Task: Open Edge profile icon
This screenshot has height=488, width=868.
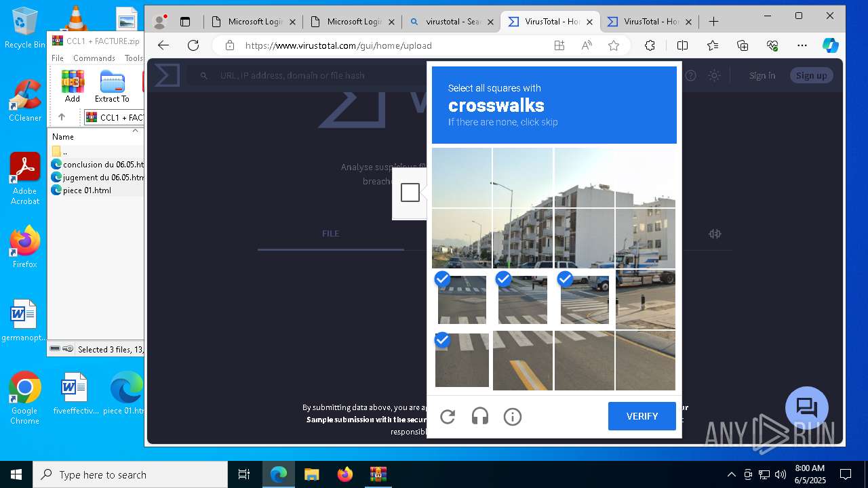Action: [x=160, y=22]
